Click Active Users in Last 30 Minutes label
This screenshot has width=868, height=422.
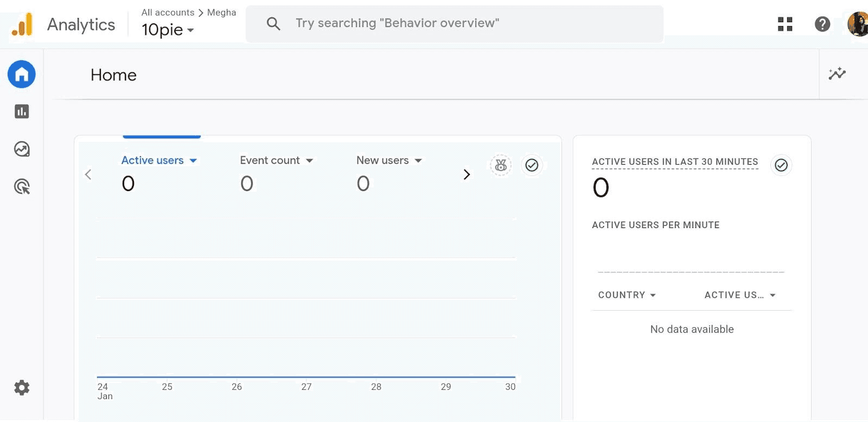point(675,162)
